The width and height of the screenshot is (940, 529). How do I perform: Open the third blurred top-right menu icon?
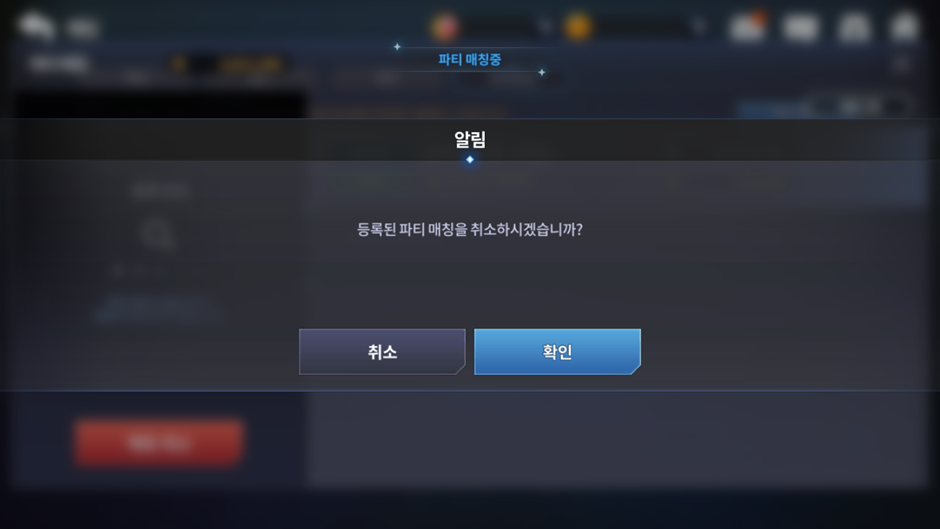854,27
